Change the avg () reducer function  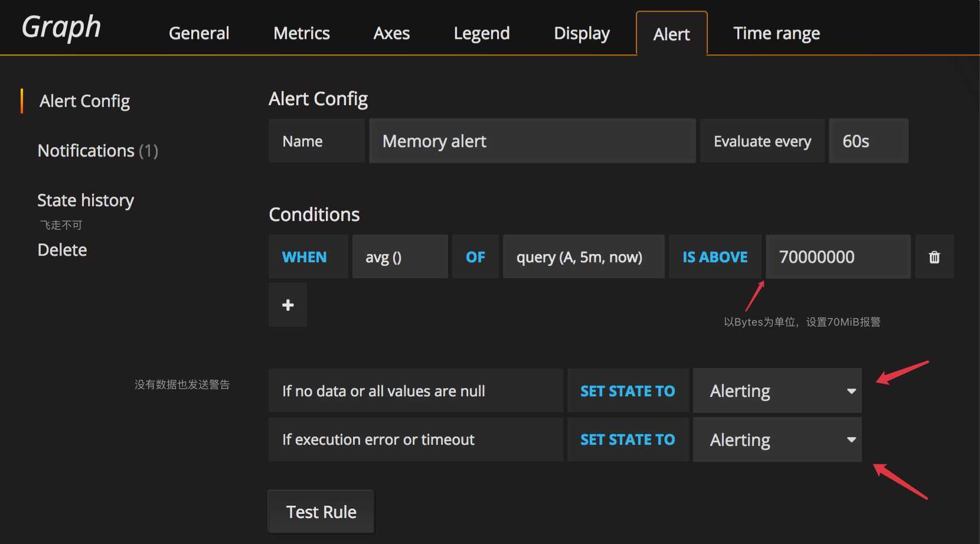point(400,257)
